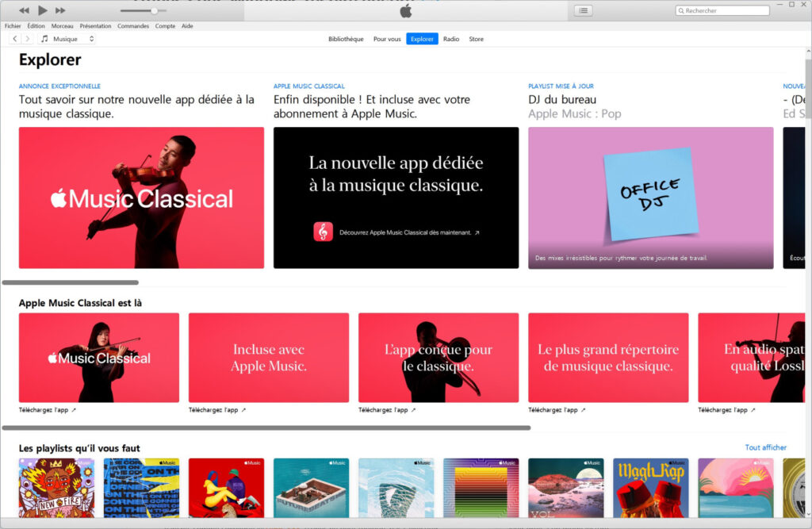The width and height of the screenshot is (812, 529).
Task: Skip forward with the fast-forward button
Action: [60, 10]
